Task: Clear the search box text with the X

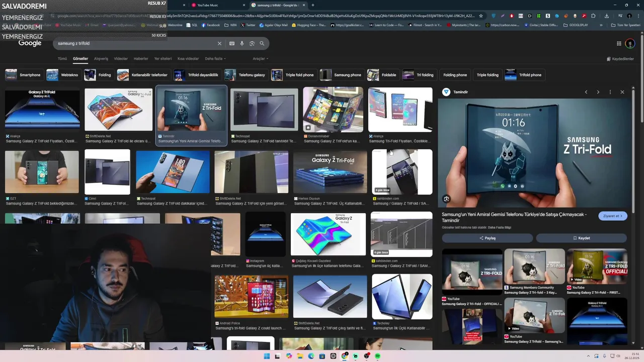Action: (219, 43)
